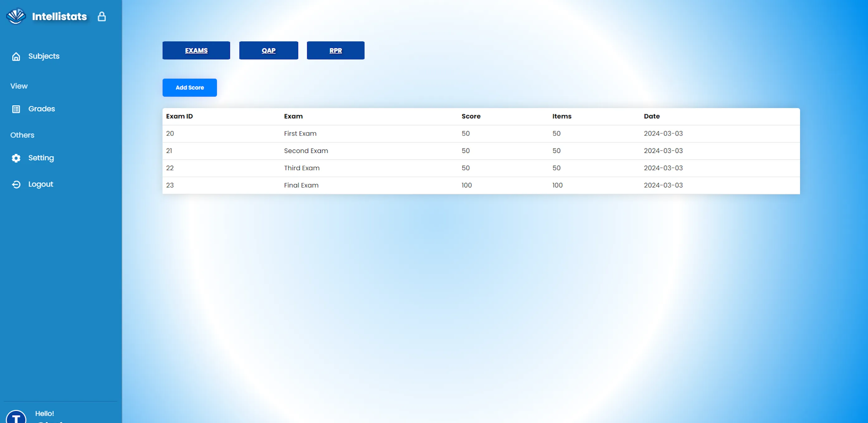This screenshot has width=868, height=423.
Task: Click the lock icon beside Intellistats
Action: [102, 17]
